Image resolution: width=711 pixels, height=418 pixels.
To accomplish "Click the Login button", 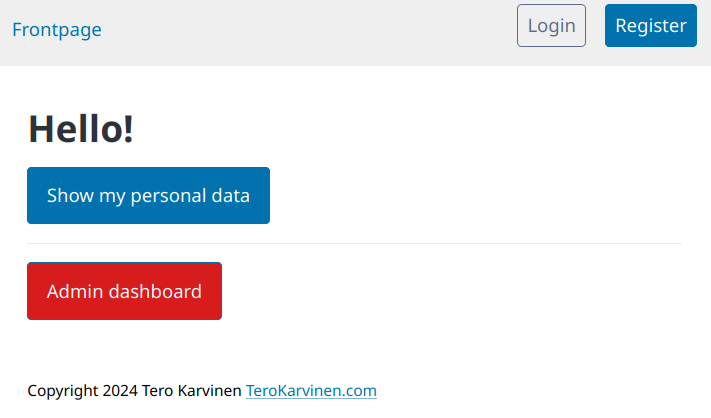I will tap(551, 26).
